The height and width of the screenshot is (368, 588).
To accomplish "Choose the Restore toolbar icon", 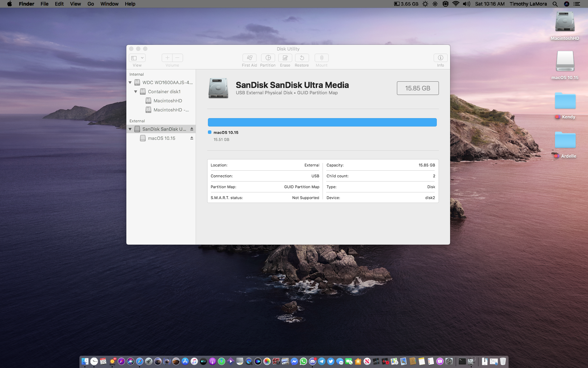I will pyautogui.click(x=302, y=58).
